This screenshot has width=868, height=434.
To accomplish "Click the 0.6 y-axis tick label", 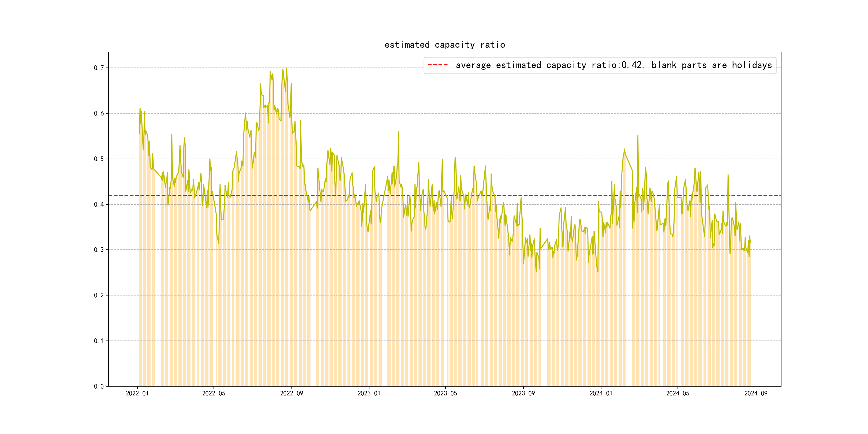I will point(99,114).
